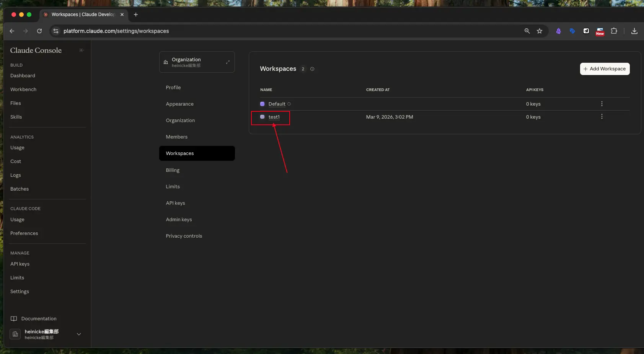
Task: Open Workbench in the Build section
Action: pyautogui.click(x=23, y=90)
